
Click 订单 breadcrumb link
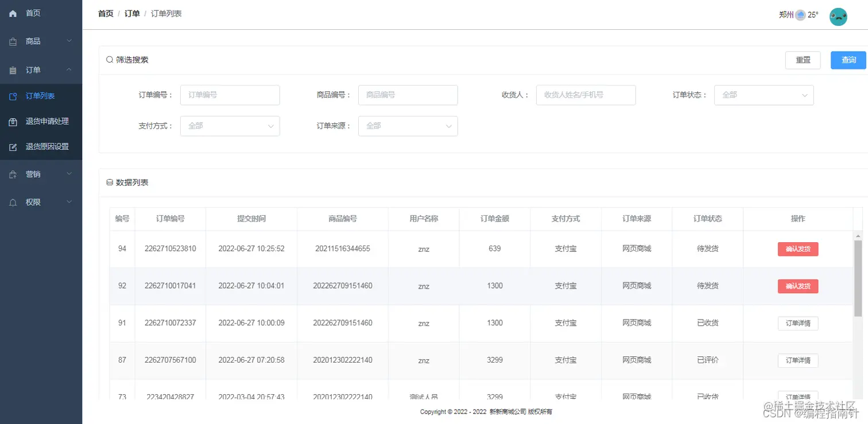pyautogui.click(x=132, y=14)
